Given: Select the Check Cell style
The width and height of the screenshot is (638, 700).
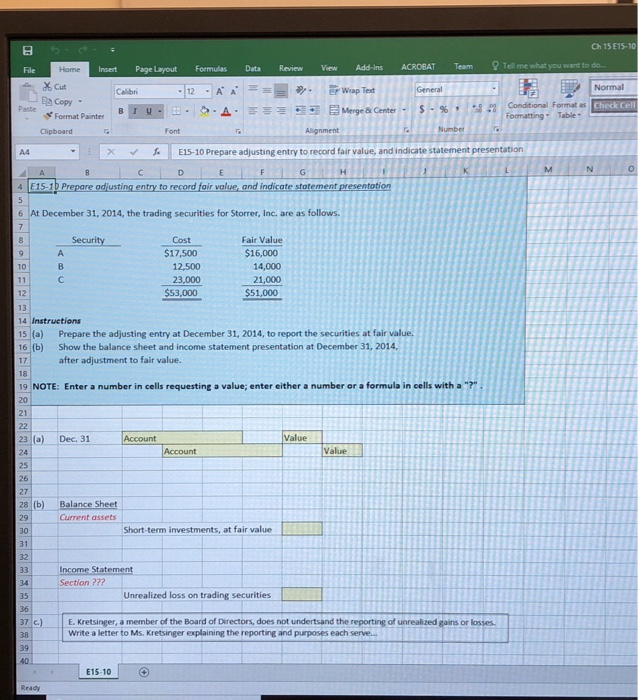Looking at the screenshot, I should pos(614,106).
